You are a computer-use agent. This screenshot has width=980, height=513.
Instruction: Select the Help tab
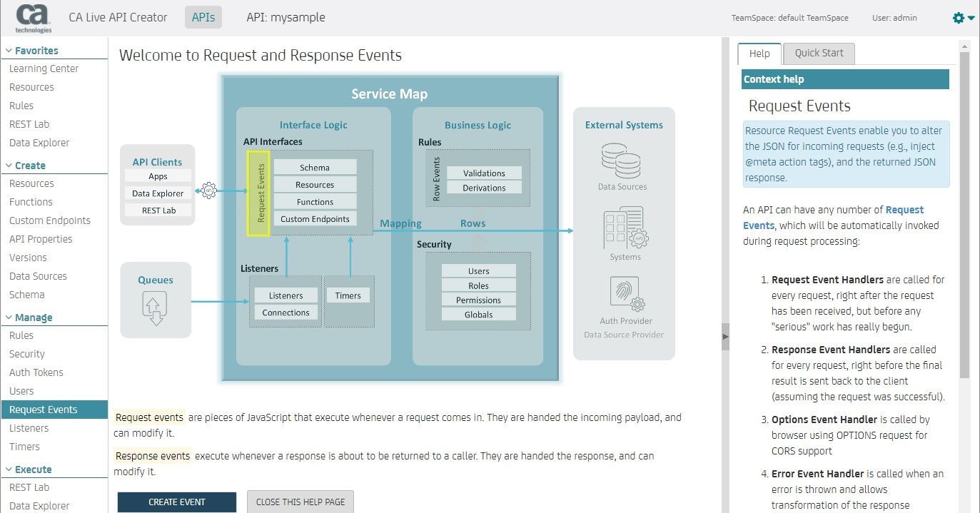pos(759,54)
